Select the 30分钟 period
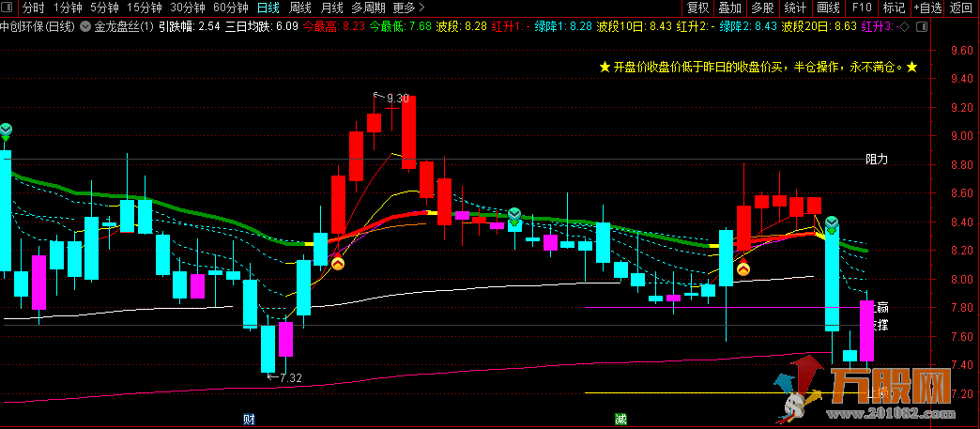This screenshot has height=429, width=980. (x=188, y=8)
